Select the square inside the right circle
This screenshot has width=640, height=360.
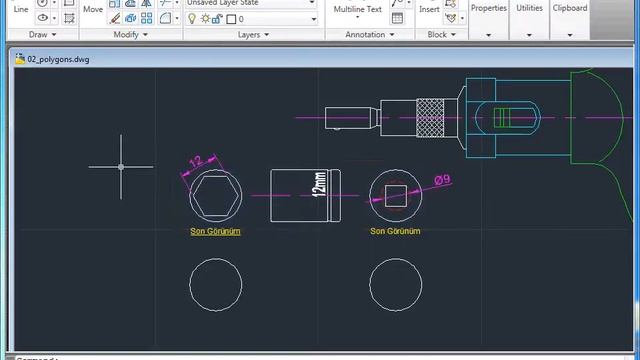tap(396, 196)
